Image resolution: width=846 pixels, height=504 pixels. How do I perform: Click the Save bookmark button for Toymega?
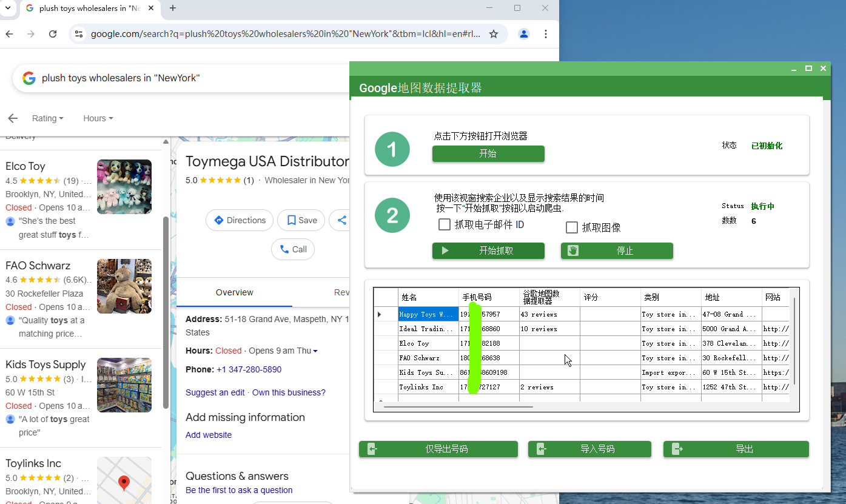click(x=301, y=220)
